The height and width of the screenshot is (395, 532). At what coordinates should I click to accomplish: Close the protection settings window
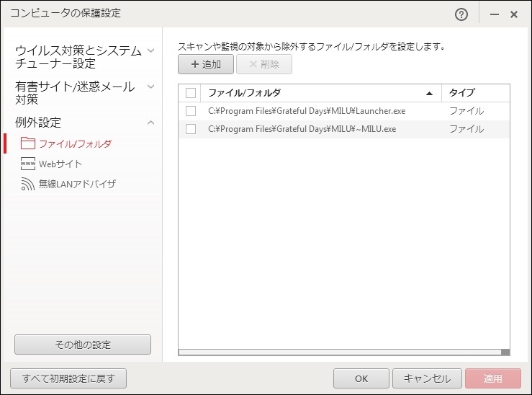tap(514, 14)
